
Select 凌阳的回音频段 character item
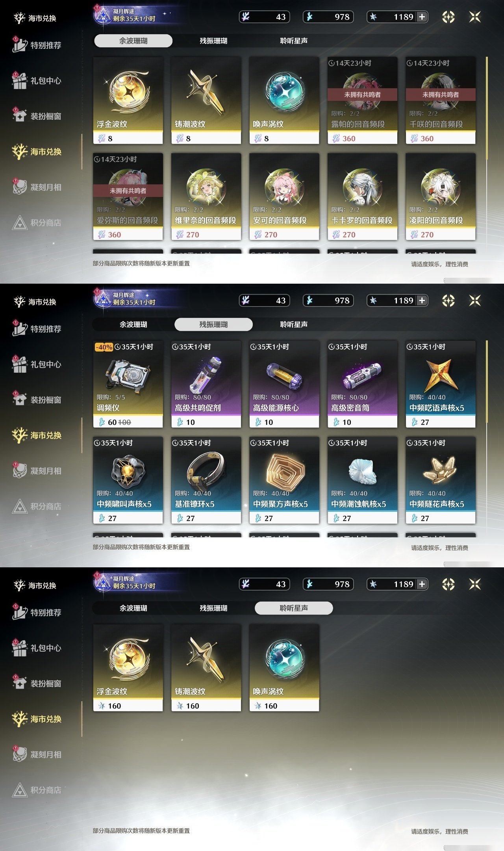tap(441, 197)
